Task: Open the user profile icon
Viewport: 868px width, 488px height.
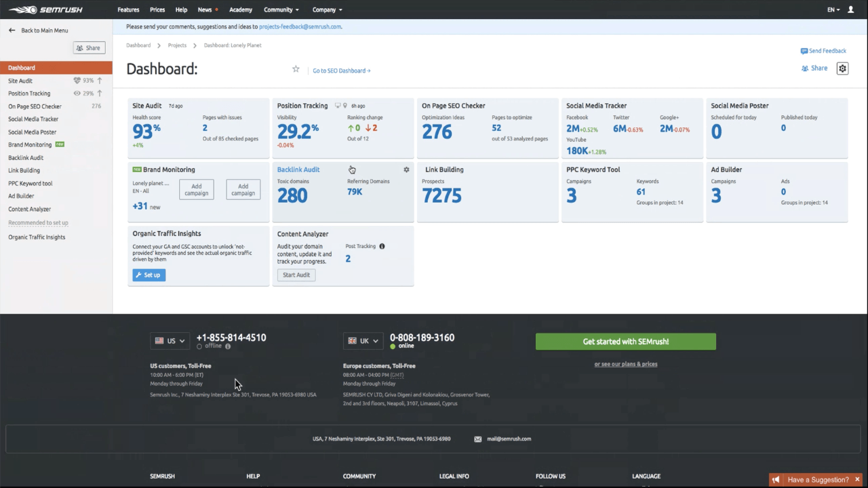Action: (x=851, y=9)
